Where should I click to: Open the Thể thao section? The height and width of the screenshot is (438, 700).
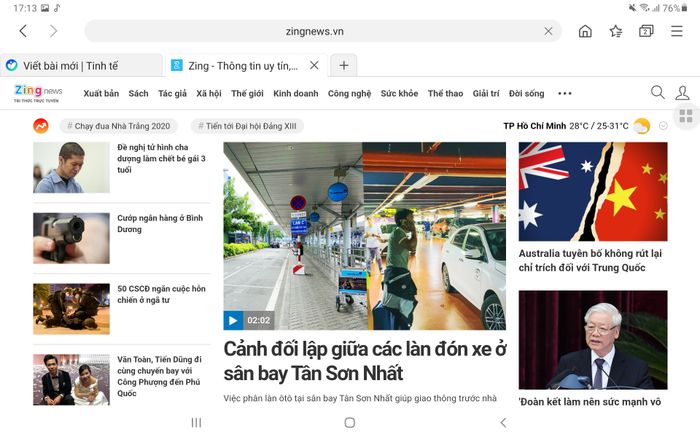coord(446,93)
